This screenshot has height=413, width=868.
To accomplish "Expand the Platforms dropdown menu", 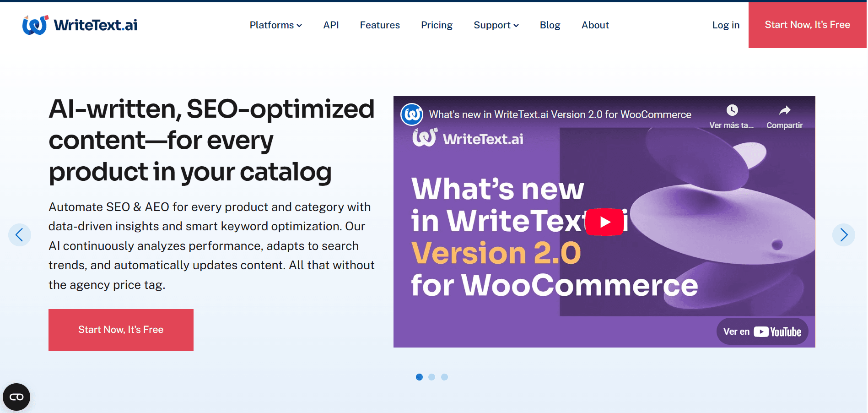I will [275, 25].
